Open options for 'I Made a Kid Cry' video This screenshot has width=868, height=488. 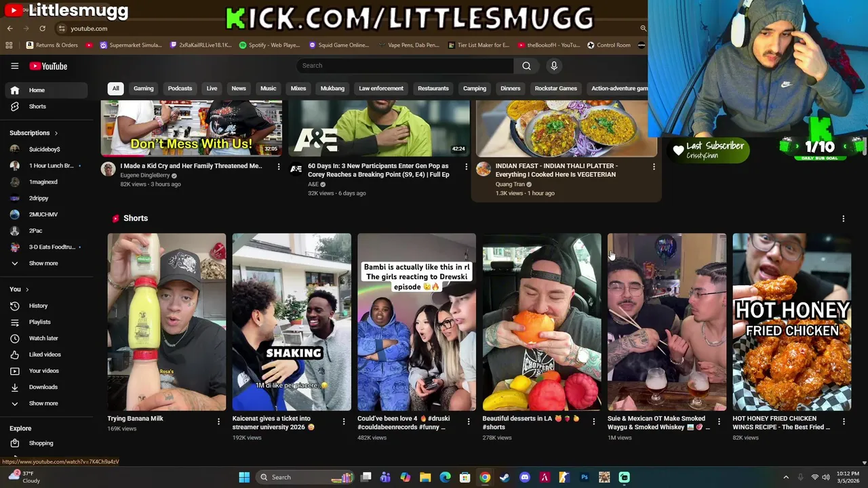[x=278, y=167]
